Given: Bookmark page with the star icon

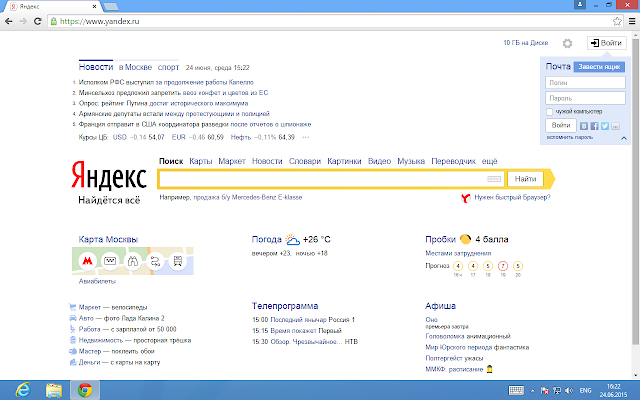Looking at the screenshot, I should 617,21.
